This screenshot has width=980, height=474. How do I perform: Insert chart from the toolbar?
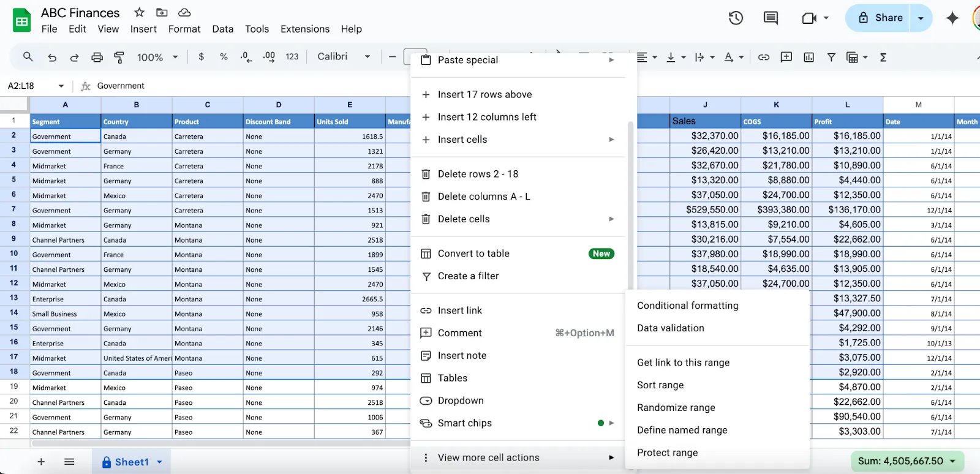coord(809,58)
